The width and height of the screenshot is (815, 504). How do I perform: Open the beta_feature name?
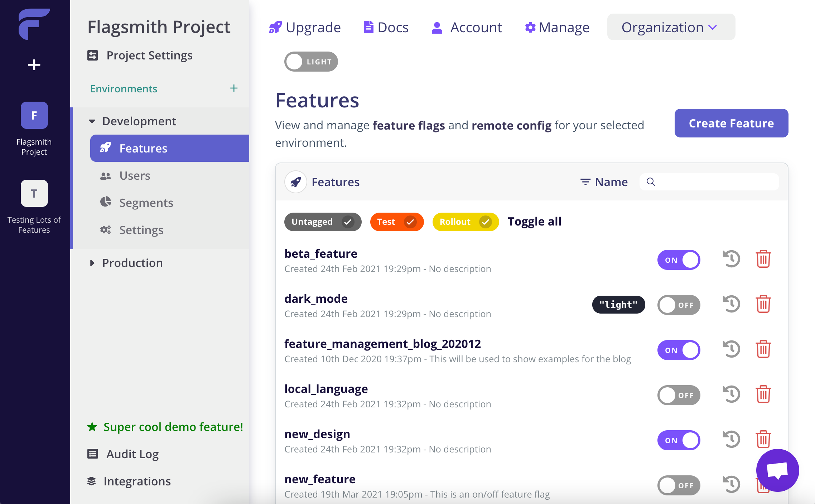tap(320, 253)
